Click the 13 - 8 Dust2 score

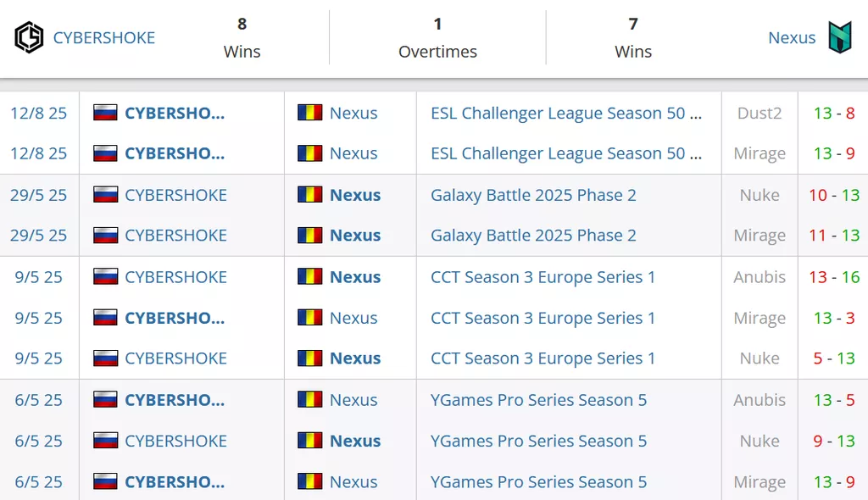click(x=834, y=113)
